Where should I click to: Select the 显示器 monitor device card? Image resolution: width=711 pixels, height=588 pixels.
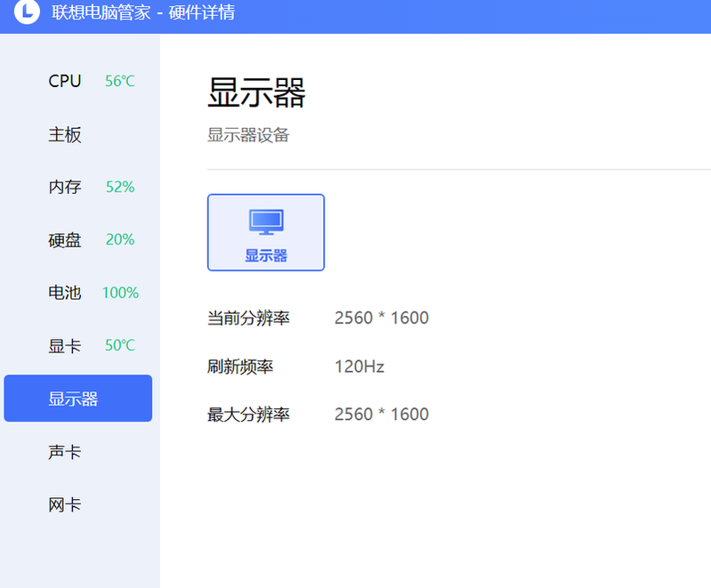coord(266,232)
